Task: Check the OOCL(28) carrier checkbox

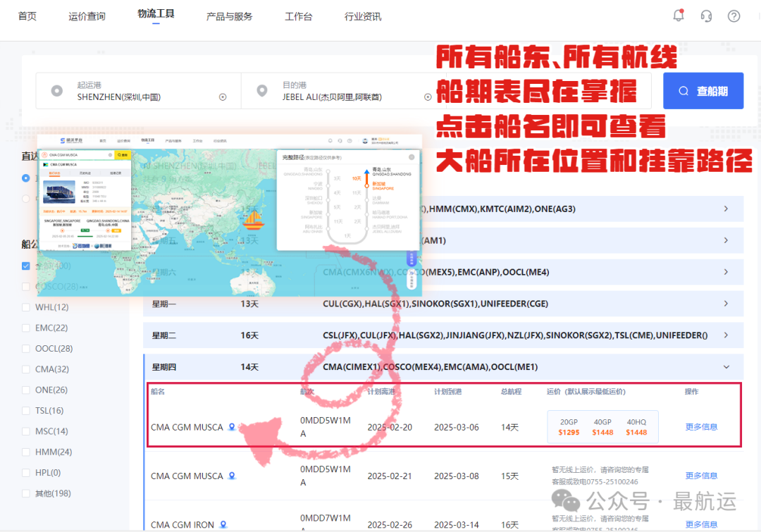Action: [26, 349]
